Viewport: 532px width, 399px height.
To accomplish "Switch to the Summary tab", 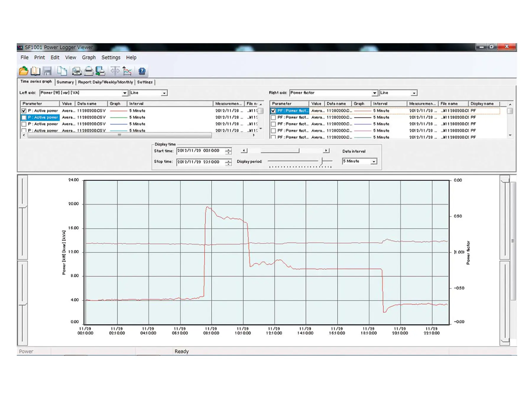I will 65,82.
